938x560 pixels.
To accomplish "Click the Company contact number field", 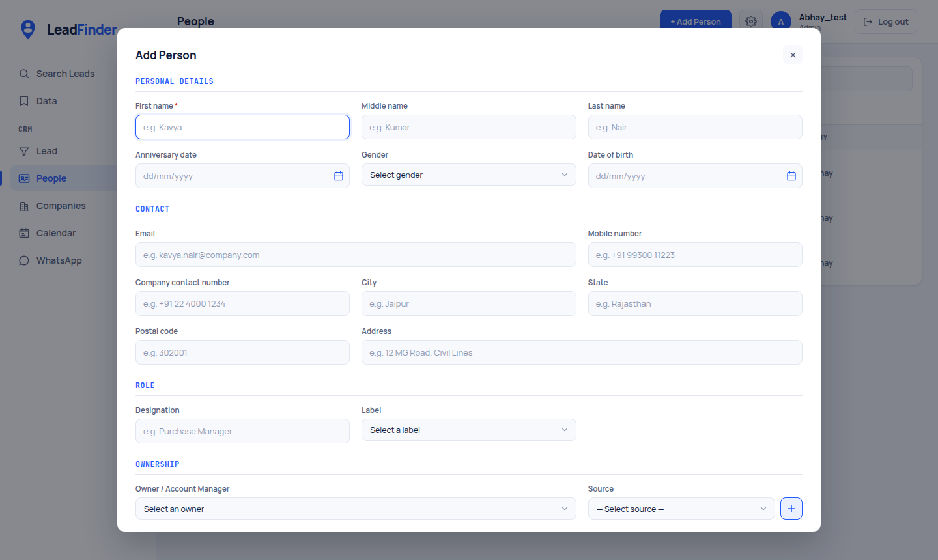I will [x=242, y=303].
